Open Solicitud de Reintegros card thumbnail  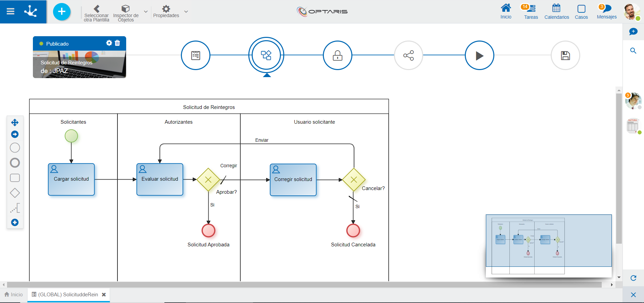click(x=80, y=64)
